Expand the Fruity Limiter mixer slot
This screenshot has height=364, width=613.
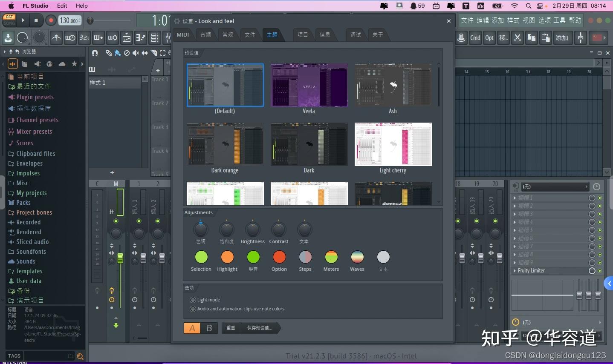coord(515,270)
